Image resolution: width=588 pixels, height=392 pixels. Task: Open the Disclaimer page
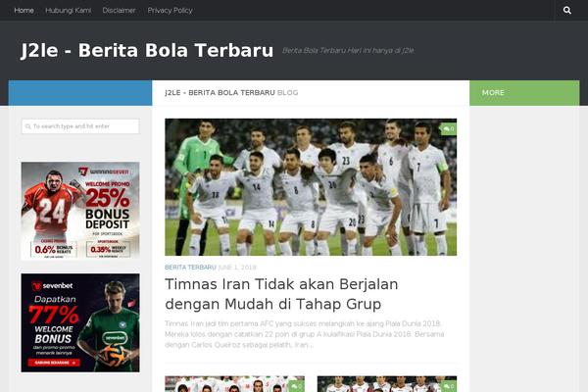point(119,11)
